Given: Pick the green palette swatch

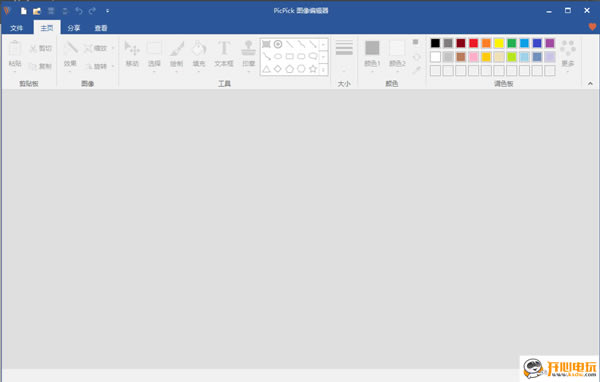Looking at the screenshot, I should 512,43.
